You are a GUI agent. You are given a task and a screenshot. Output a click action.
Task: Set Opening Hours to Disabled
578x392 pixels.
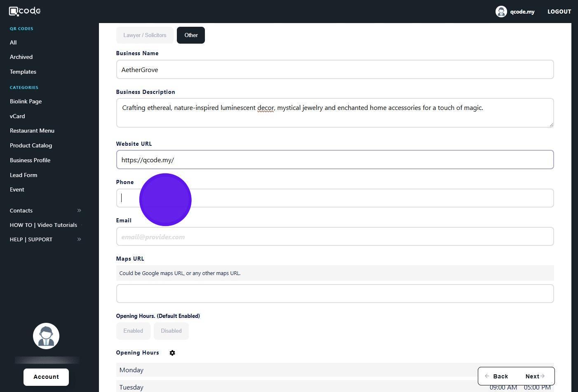coord(171,331)
